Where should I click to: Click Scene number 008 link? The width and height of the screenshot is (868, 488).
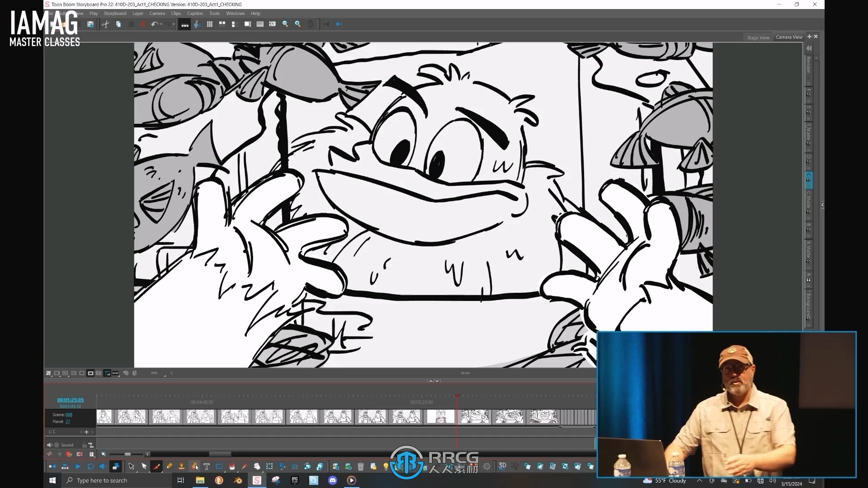point(69,415)
